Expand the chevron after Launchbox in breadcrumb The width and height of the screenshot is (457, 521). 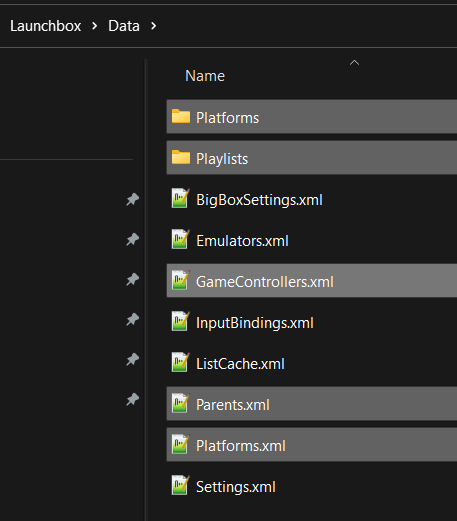tap(95, 26)
